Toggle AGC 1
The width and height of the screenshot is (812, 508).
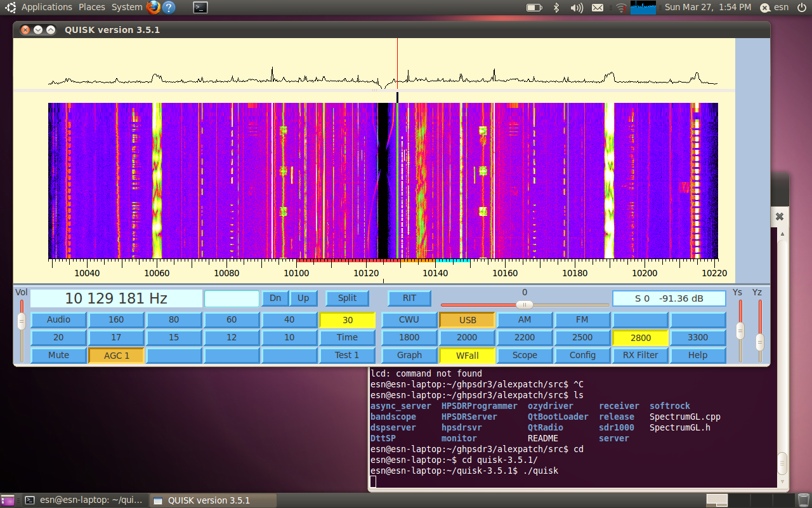point(116,355)
